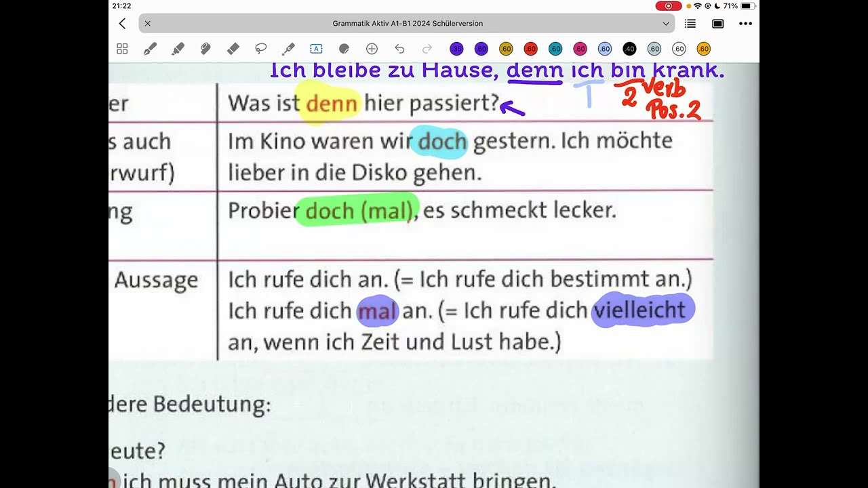
Task: Choose the light blue .60 swatch
Action: click(x=605, y=49)
